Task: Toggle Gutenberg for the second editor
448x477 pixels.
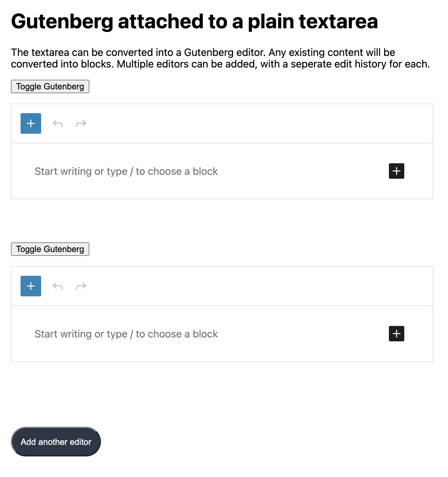Action: click(50, 249)
